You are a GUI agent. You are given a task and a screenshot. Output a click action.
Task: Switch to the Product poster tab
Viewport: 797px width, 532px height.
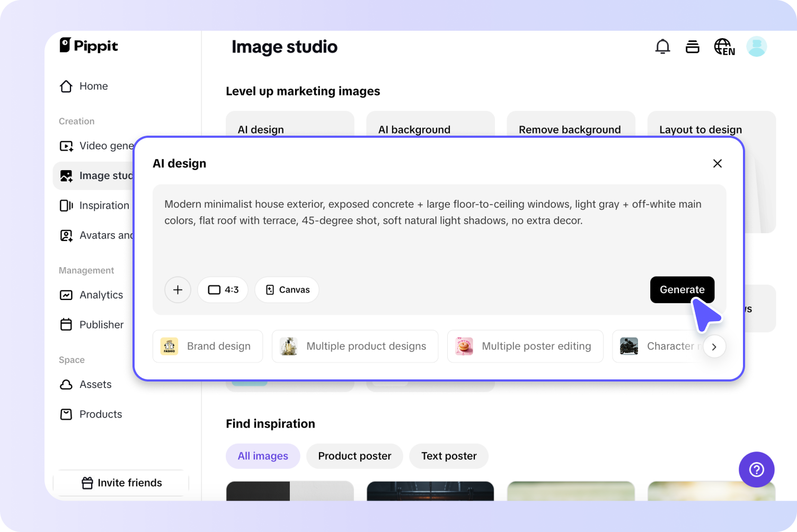355,456
